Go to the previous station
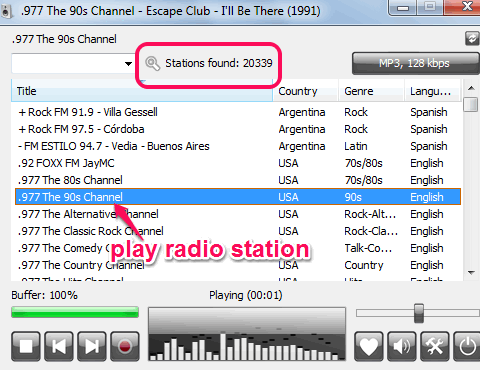 pos(59,346)
